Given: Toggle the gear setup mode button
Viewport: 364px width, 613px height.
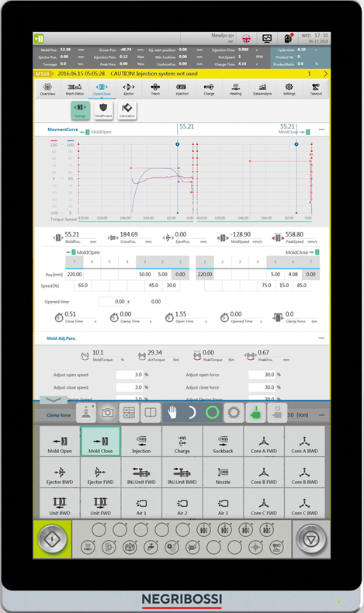Looking at the screenshot, I should click(234, 413).
